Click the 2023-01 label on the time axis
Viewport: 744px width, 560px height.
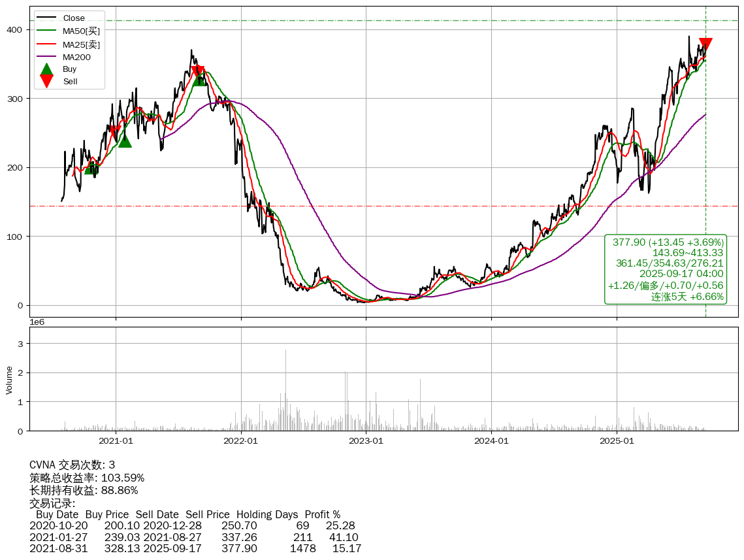[x=366, y=441]
